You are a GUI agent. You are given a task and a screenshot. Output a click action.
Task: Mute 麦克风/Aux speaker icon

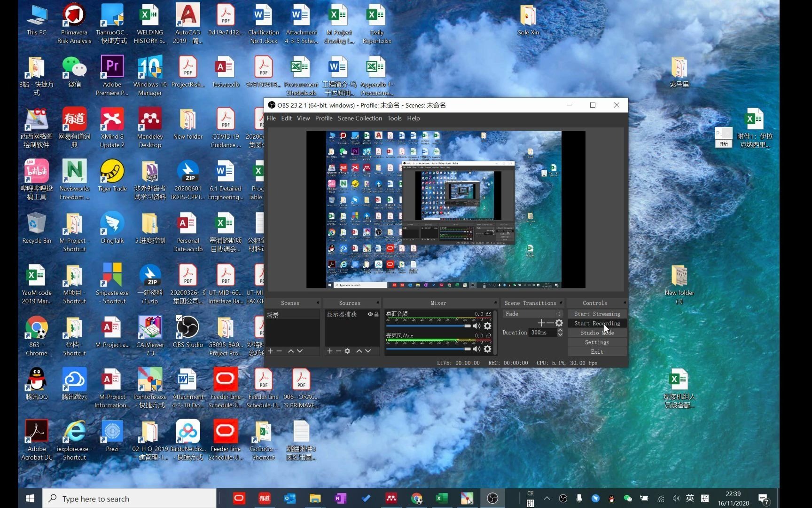pos(477,349)
